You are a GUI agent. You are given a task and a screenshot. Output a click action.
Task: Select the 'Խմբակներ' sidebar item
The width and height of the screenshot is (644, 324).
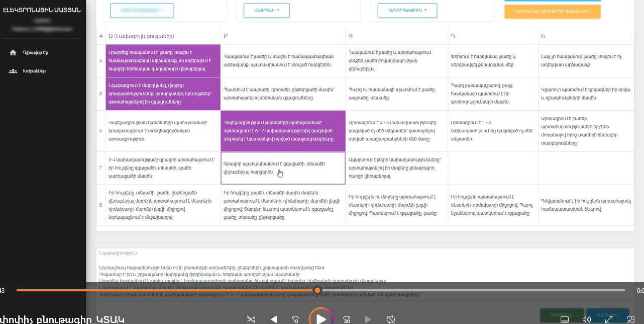tap(35, 71)
